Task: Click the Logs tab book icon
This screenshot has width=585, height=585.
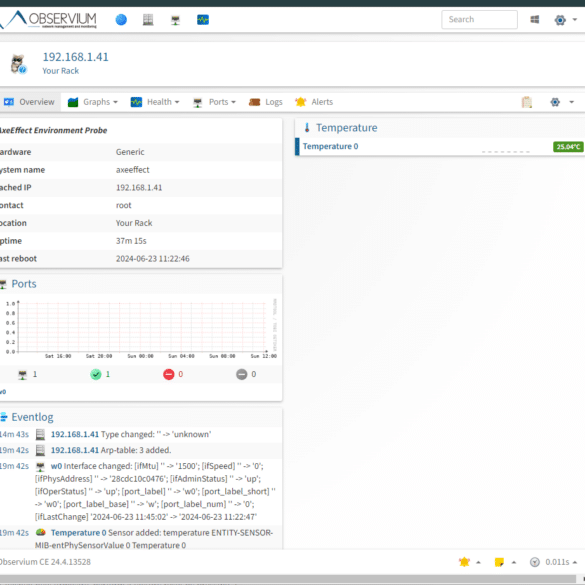Action: 254,102
